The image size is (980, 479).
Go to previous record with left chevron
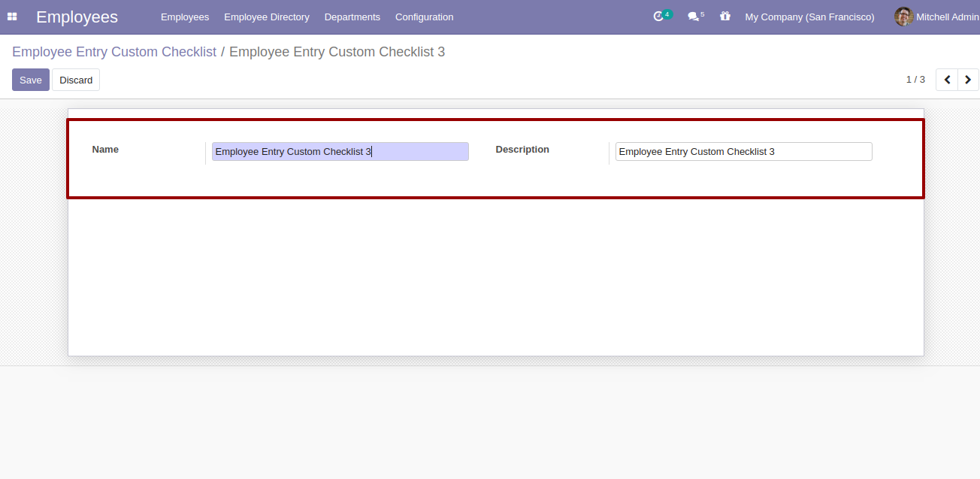pos(947,80)
